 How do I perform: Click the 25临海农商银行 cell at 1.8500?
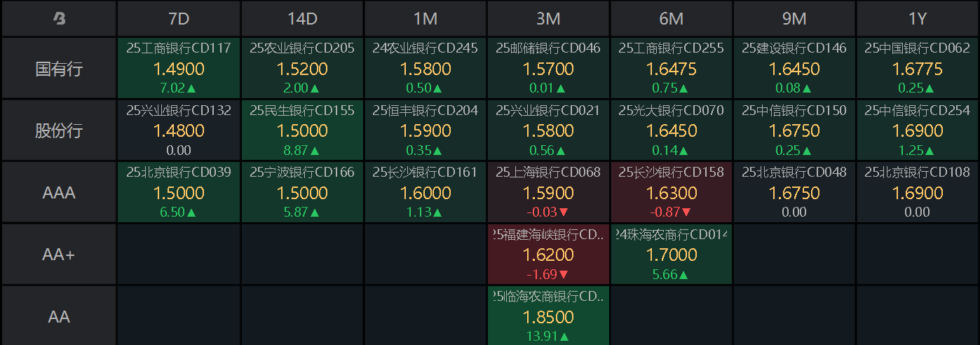pyautogui.click(x=548, y=316)
